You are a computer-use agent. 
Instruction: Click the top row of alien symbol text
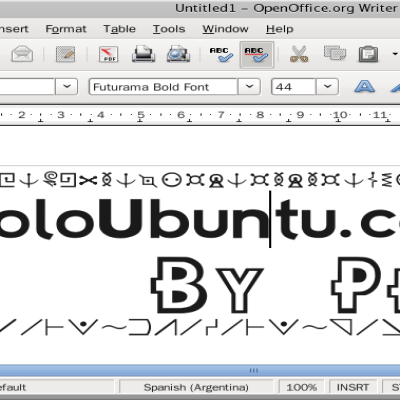click(x=200, y=180)
